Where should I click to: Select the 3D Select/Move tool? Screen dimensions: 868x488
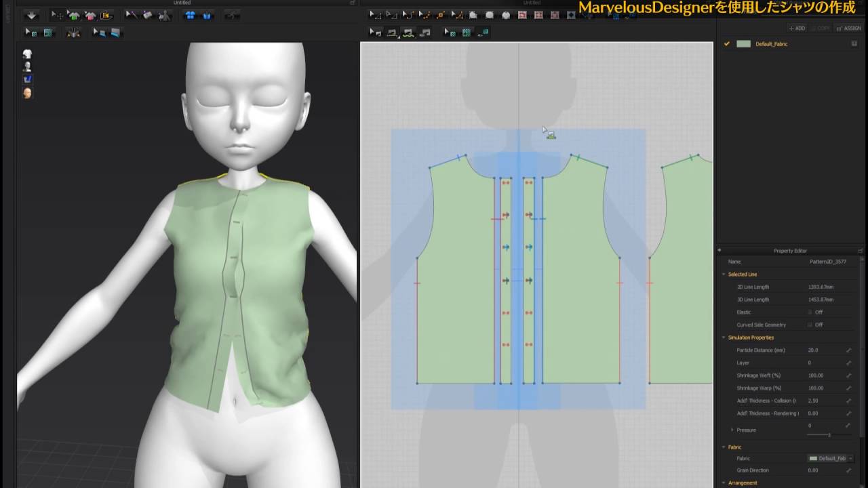[x=58, y=15]
